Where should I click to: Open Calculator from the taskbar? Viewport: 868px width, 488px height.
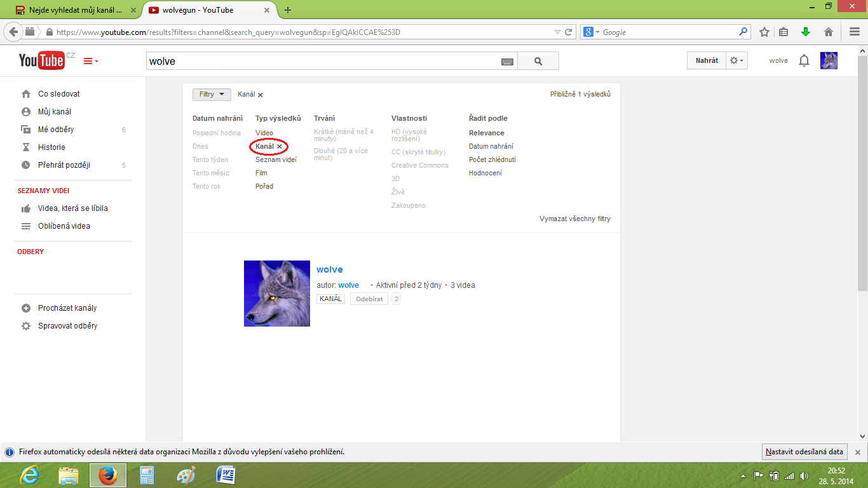[x=147, y=475]
